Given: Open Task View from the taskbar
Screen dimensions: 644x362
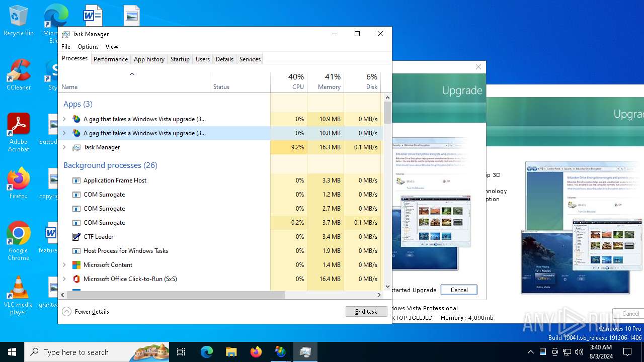Looking at the screenshot, I should [181, 352].
